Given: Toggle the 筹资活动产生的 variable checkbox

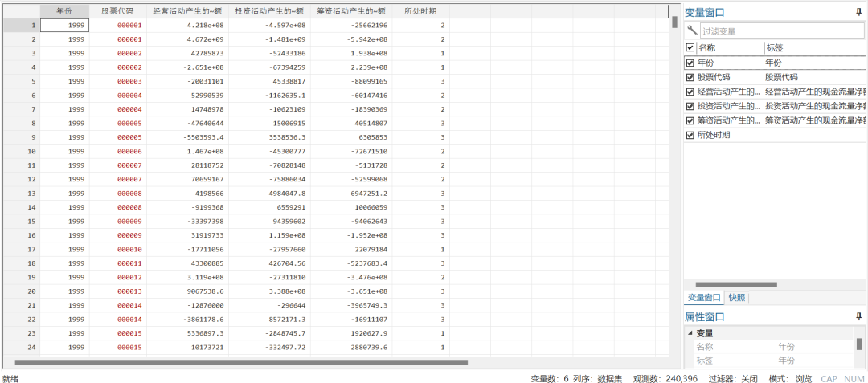Looking at the screenshot, I should tap(690, 120).
